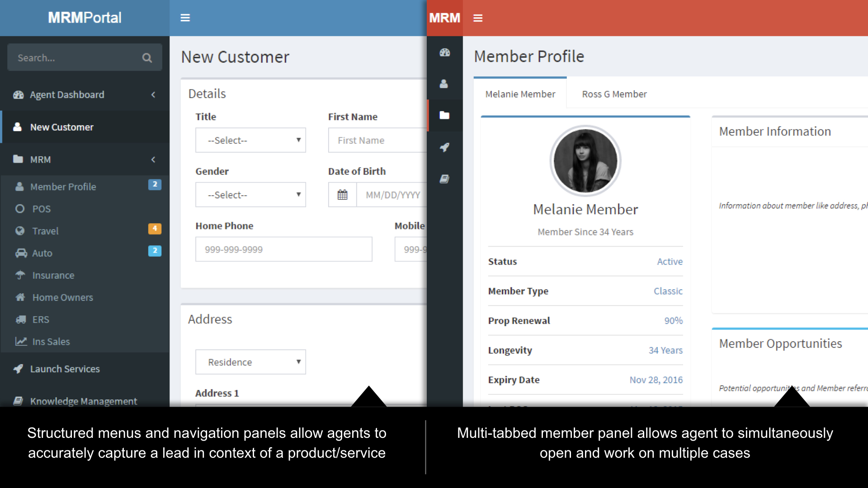The width and height of the screenshot is (868, 488).
Task: Open the Date of Birth calendar icon
Action: pos(343,195)
